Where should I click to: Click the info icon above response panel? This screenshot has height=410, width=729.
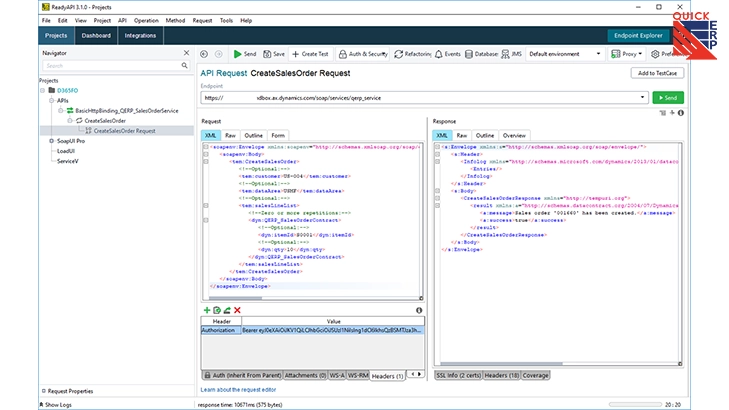coord(681,113)
